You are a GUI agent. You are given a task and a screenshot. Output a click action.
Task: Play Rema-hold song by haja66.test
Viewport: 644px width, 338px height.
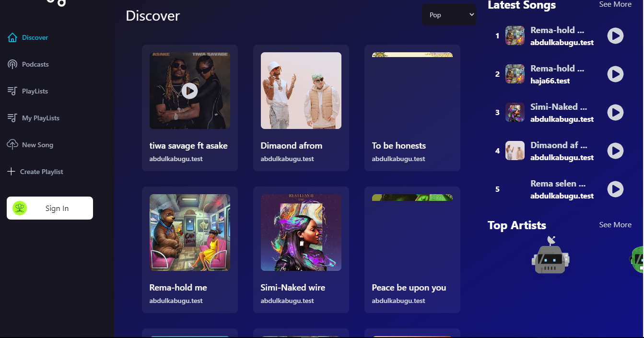[x=615, y=74]
